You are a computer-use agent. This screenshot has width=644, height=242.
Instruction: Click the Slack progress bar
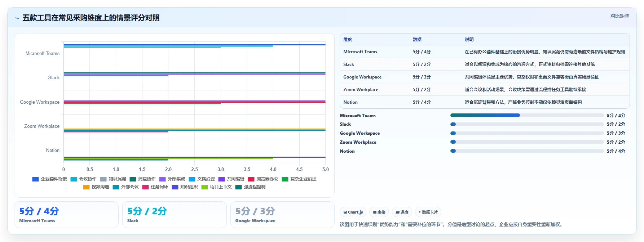527,124
